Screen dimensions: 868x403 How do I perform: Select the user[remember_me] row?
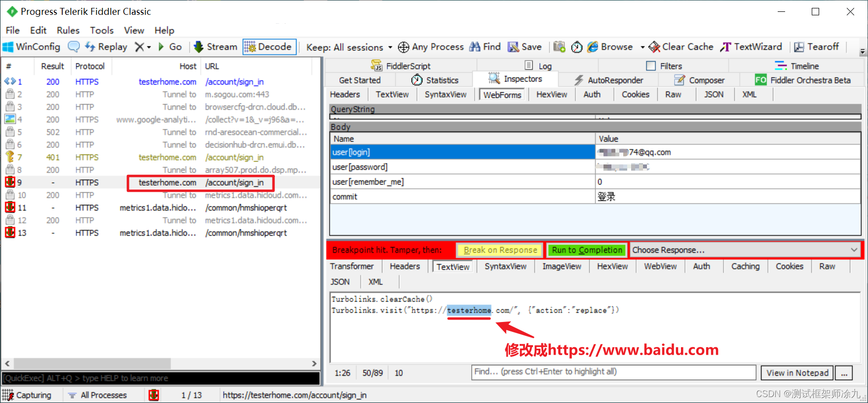(595, 182)
